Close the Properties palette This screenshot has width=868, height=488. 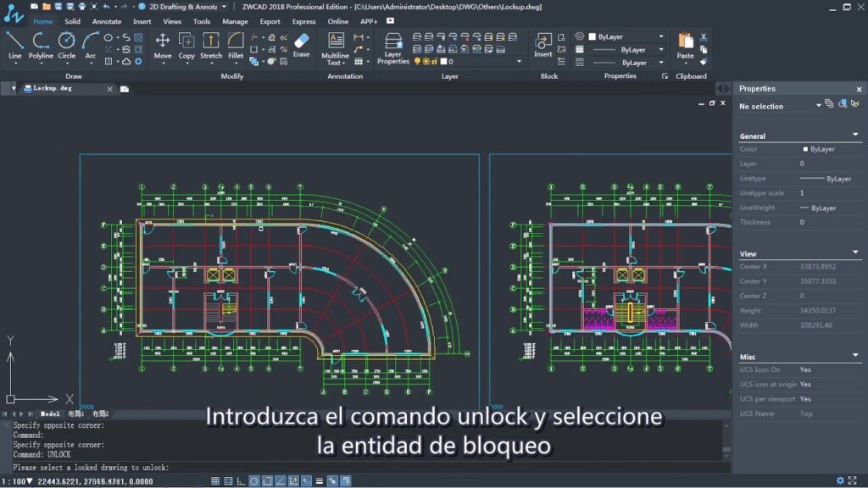click(x=860, y=89)
